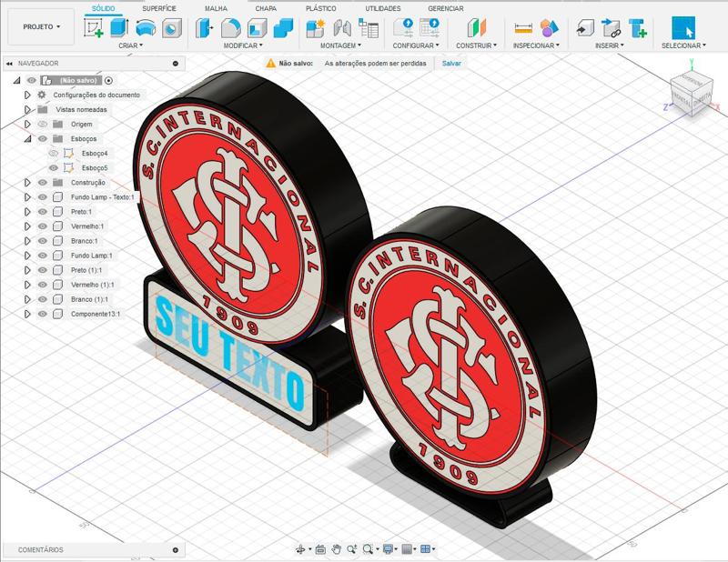This screenshot has height=562, width=728.
Task: Show the Esboço4 sketch
Action: pos(54,153)
